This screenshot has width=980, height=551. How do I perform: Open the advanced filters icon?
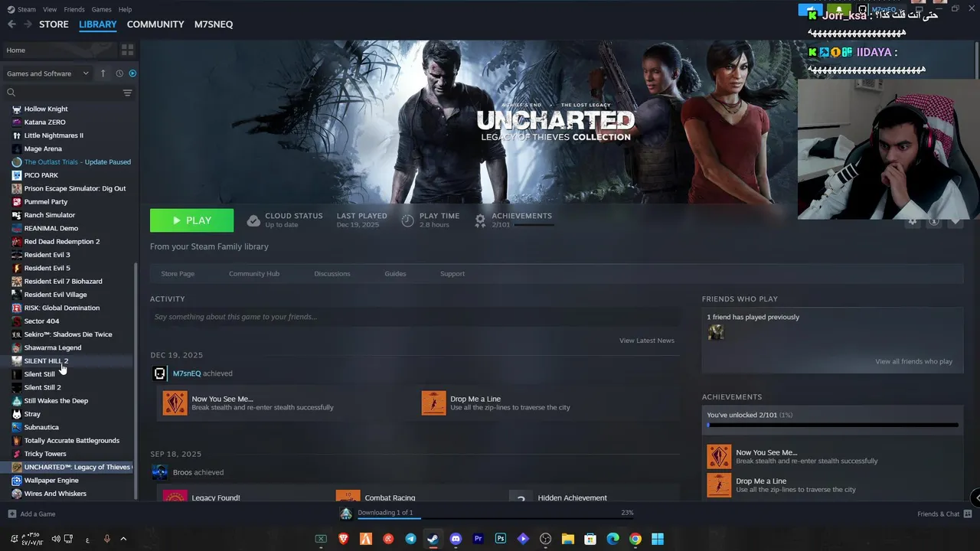click(127, 93)
